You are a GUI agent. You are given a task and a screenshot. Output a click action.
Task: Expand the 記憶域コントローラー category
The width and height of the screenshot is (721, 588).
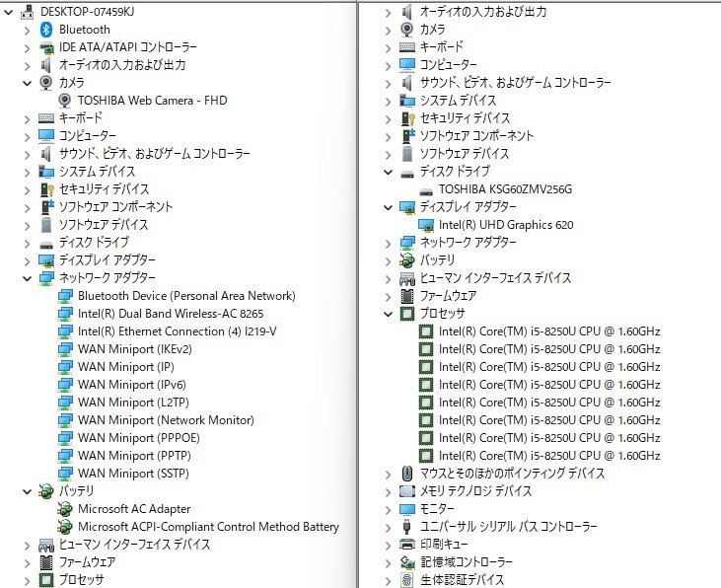pos(388,562)
